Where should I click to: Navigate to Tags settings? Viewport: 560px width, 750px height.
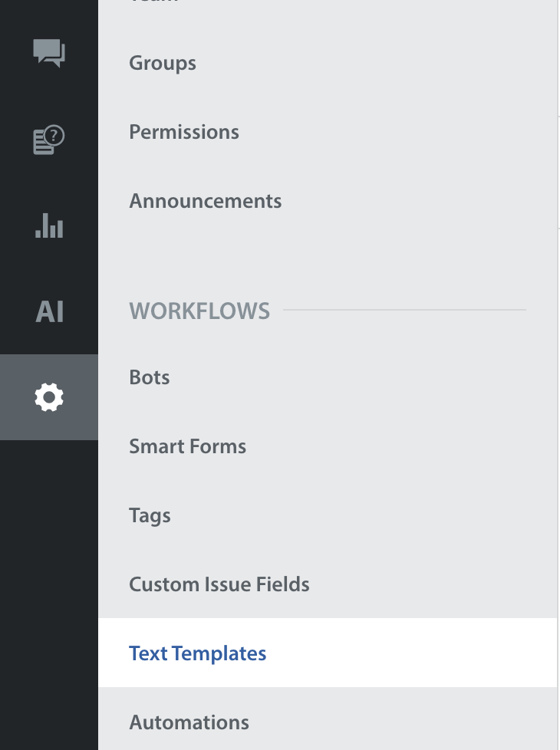(x=150, y=515)
